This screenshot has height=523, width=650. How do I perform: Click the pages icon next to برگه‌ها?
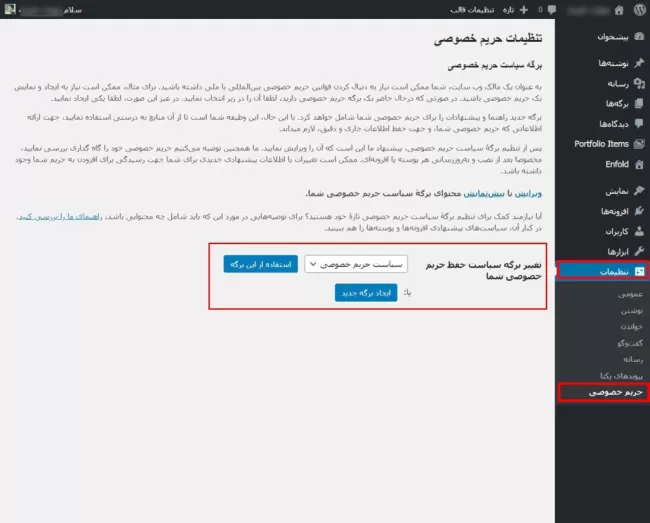tap(639, 104)
